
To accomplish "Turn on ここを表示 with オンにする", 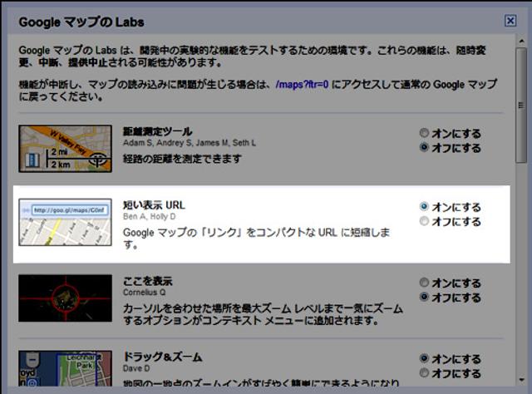I will click(424, 283).
